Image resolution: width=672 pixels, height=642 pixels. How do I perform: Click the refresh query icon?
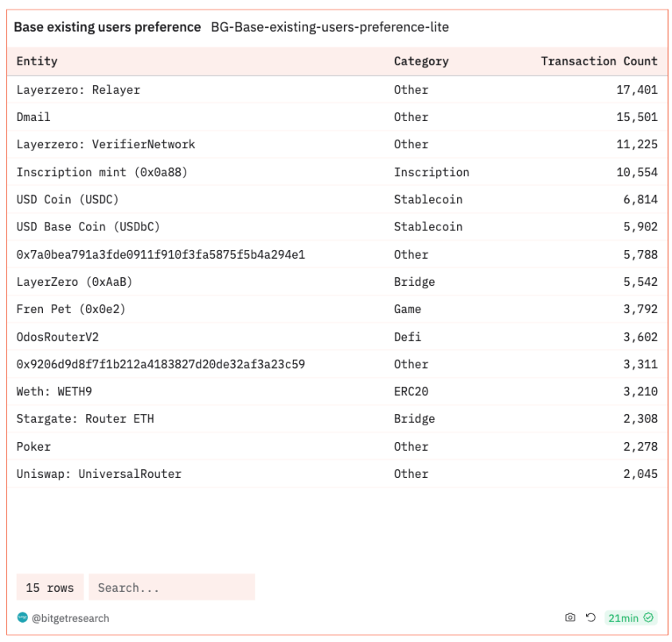click(591, 617)
